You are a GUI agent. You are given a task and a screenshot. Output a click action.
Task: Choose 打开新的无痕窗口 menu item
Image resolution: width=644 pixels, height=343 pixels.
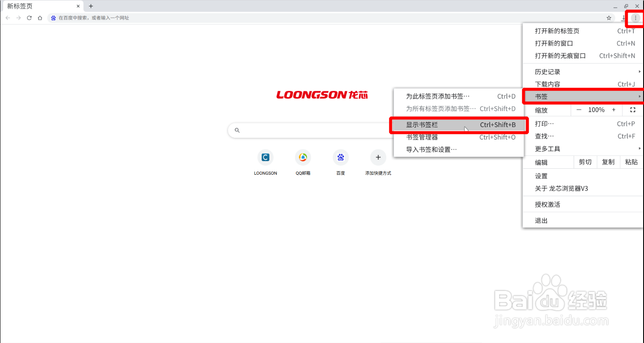[x=583, y=56]
